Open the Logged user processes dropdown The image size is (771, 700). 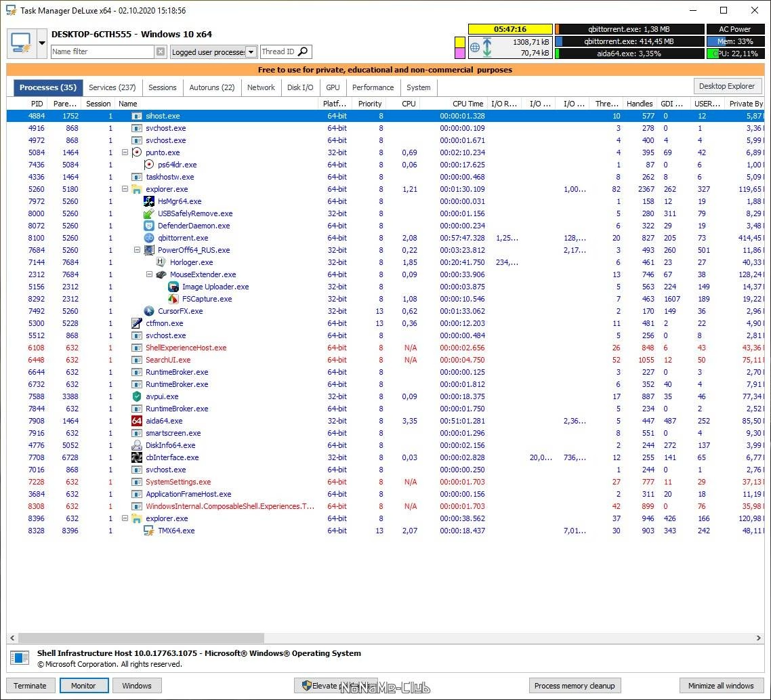coord(251,52)
